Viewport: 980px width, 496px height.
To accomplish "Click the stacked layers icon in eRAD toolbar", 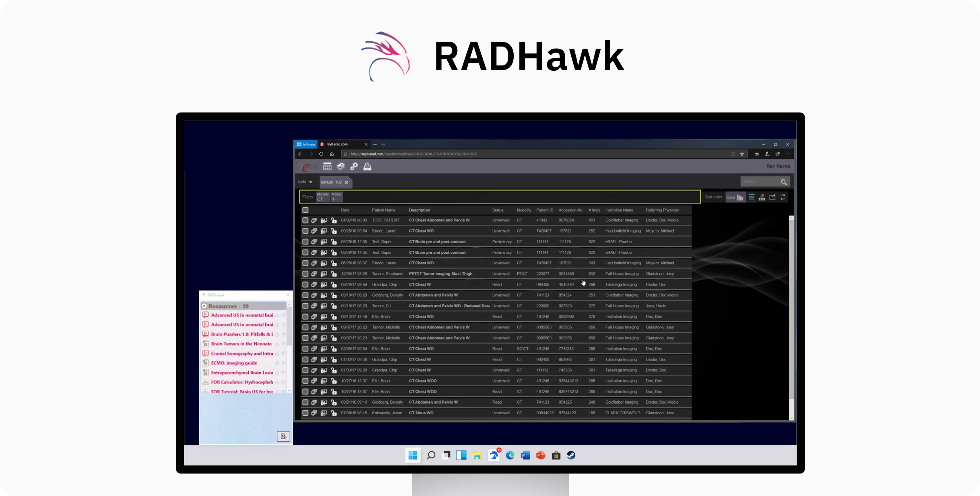I will (x=341, y=166).
